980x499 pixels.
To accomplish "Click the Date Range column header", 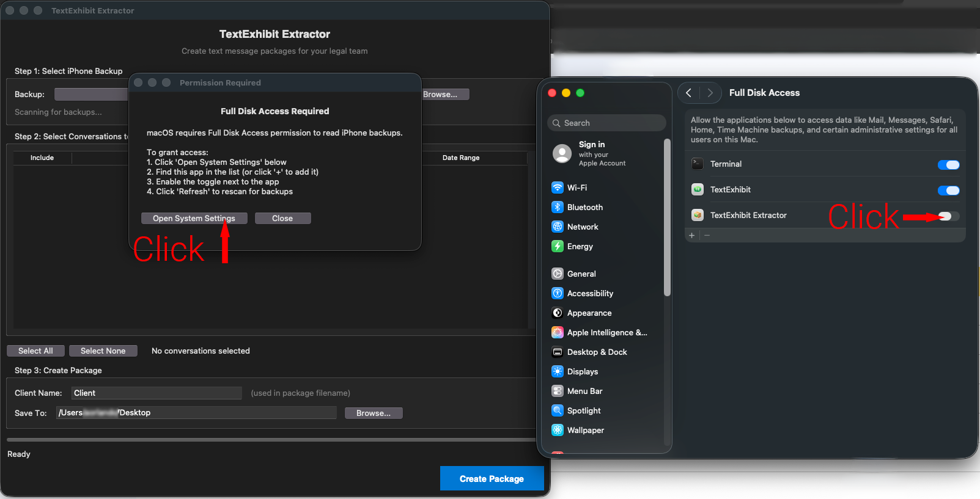I will coord(461,158).
